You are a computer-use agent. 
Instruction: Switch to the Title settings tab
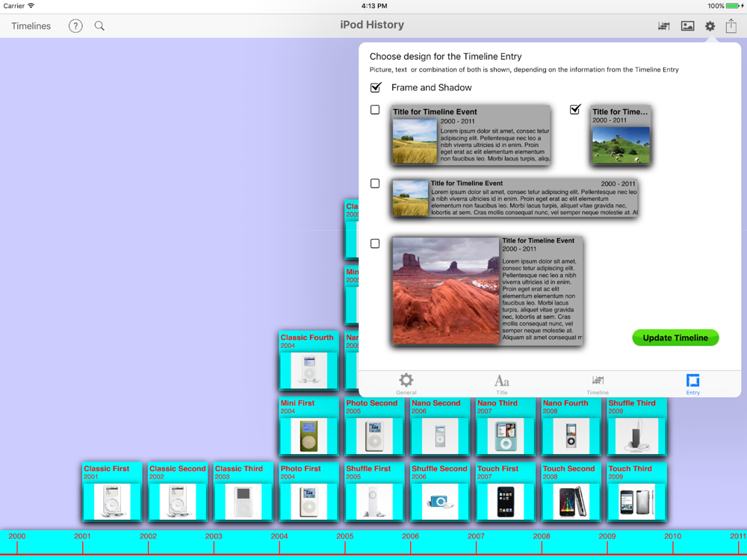[x=502, y=384]
